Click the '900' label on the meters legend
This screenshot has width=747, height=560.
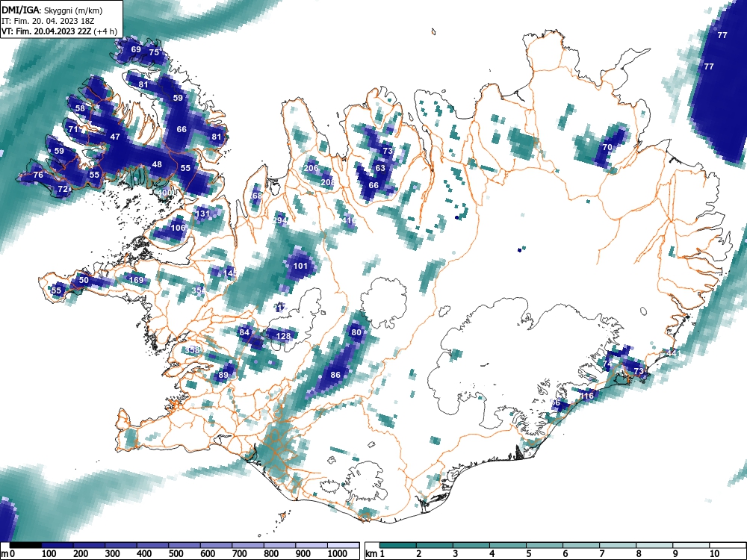(x=303, y=553)
